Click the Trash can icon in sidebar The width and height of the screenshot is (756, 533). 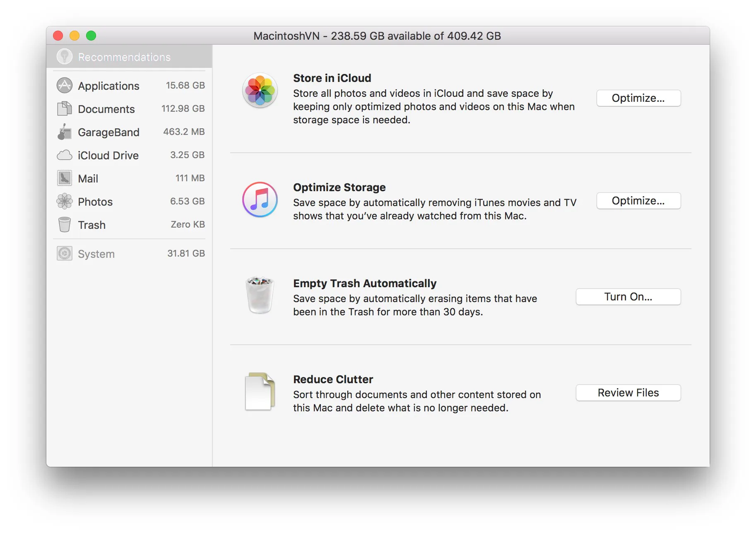(x=65, y=225)
